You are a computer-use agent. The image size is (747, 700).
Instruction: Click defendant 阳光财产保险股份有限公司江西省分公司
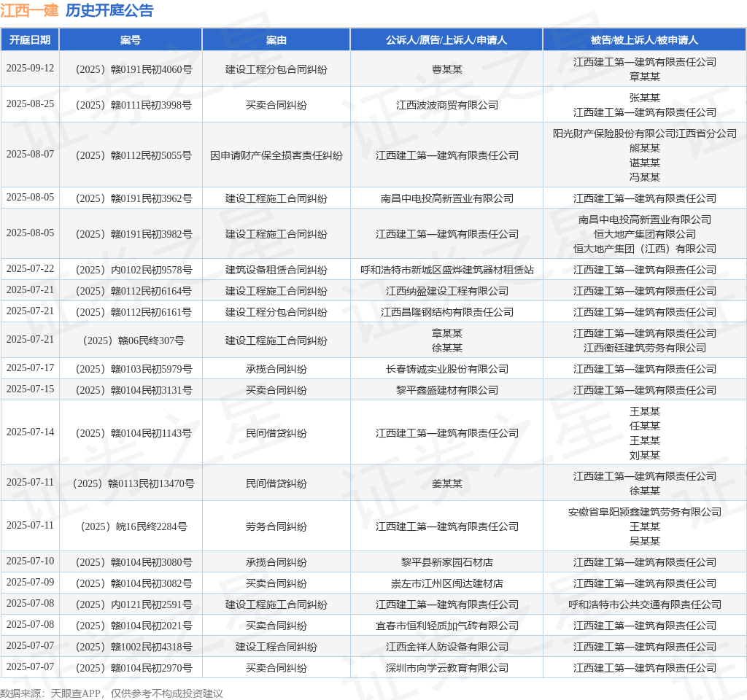click(x=645, y=134)
